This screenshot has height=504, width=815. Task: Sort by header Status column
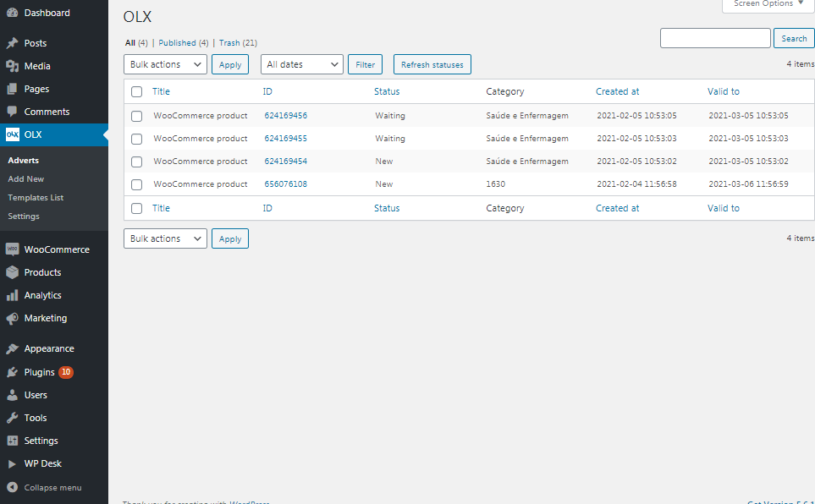click(x=387, y=91)
